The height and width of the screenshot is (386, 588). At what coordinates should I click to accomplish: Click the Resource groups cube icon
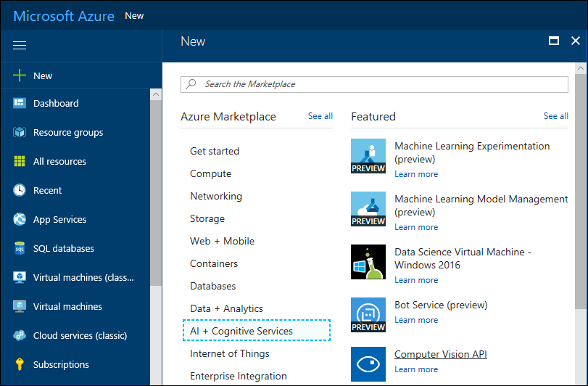(20, 132)
